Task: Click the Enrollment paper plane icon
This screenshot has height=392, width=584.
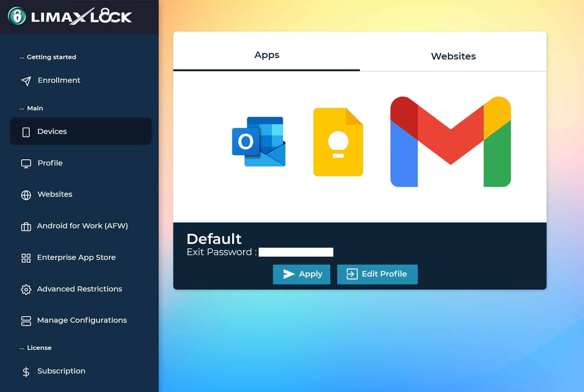Action: (x=26, y=81)
